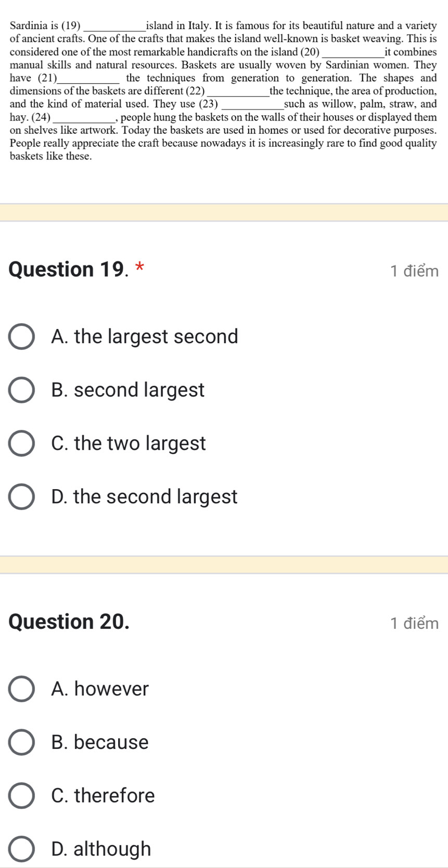Viewport: 448px width, 868px height.
Task: Click the 'B. because' answer text
Action: [x=100, y=742]
